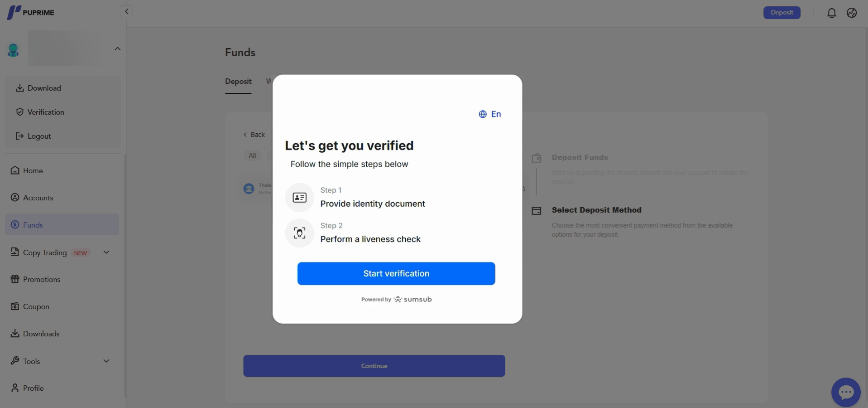Screen dimensions: 868x408
Task: Collapse the sidebar with the arrow
Action: (127, 11)
